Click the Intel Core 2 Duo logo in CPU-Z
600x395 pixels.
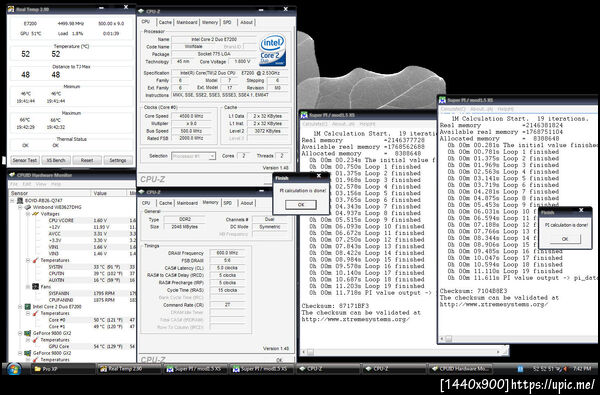[x=272, y=50]
